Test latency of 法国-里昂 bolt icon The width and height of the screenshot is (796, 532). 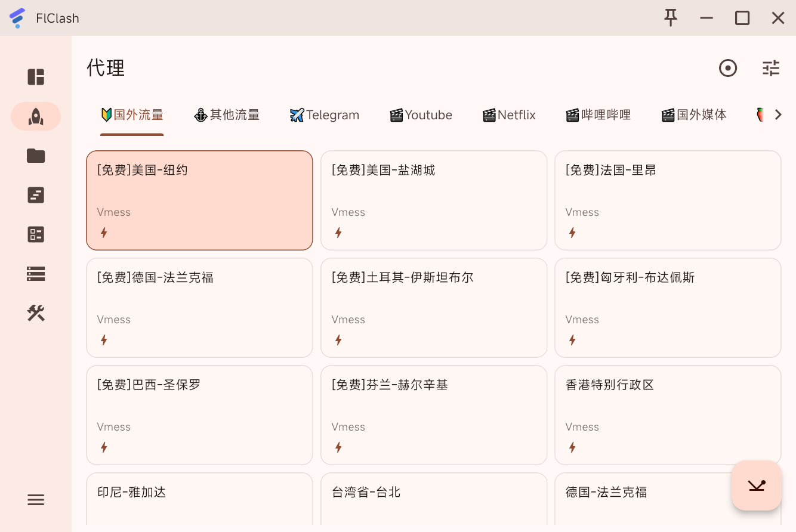pyautogui.click(x=572, y=233)
